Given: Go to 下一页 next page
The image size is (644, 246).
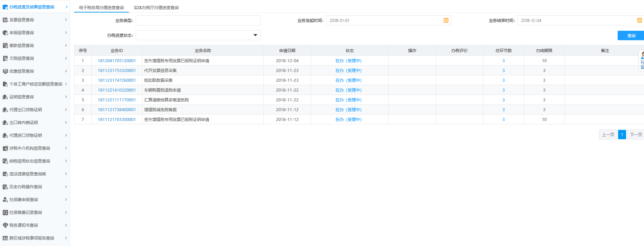Looking at the screenshot, I should [636, 134].
